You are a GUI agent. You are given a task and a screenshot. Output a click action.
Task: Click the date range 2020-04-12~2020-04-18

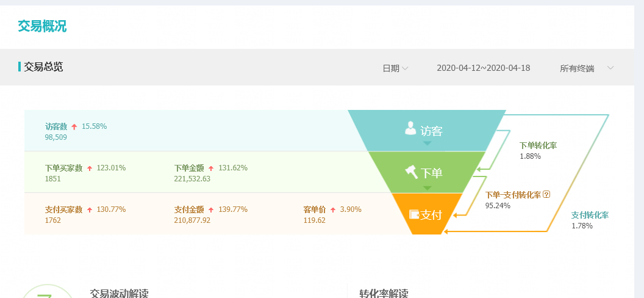coord(484,68)
